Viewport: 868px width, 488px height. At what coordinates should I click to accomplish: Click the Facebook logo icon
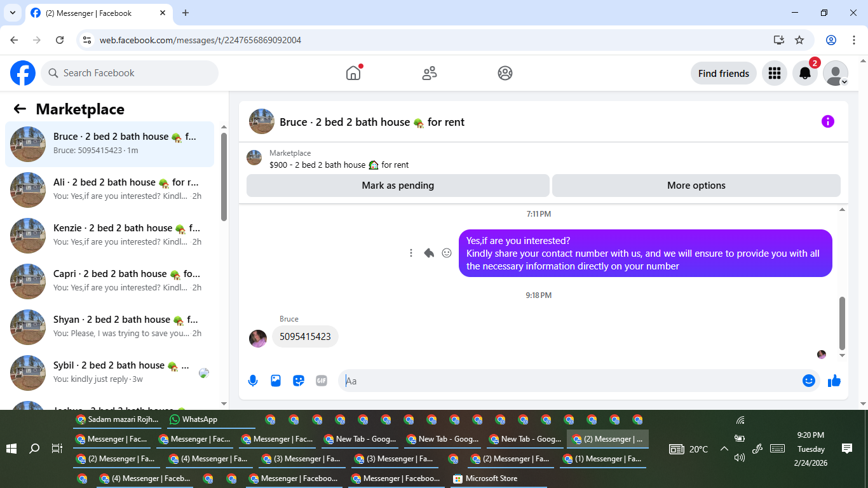click(23, 73)
